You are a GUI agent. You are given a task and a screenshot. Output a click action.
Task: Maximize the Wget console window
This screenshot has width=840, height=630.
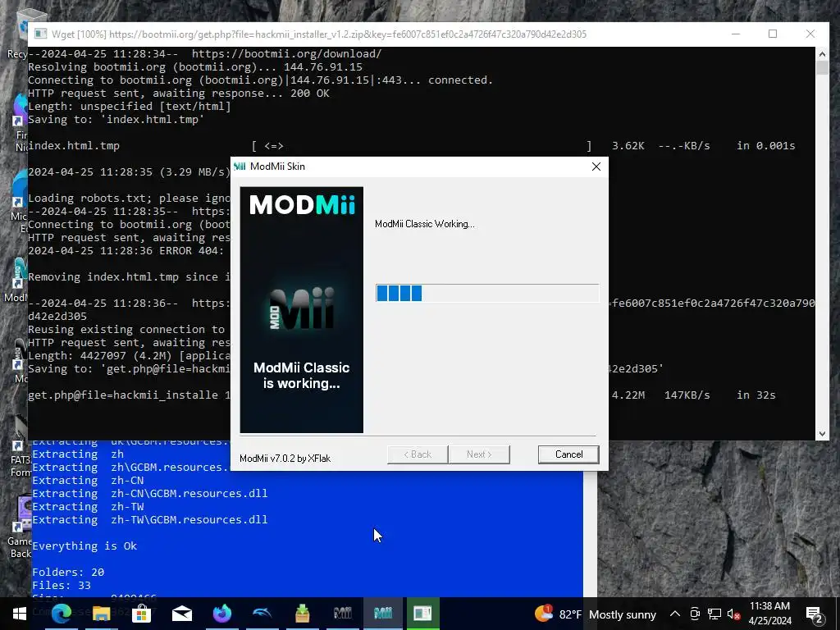pyautogui.click(x=773, y=34)
